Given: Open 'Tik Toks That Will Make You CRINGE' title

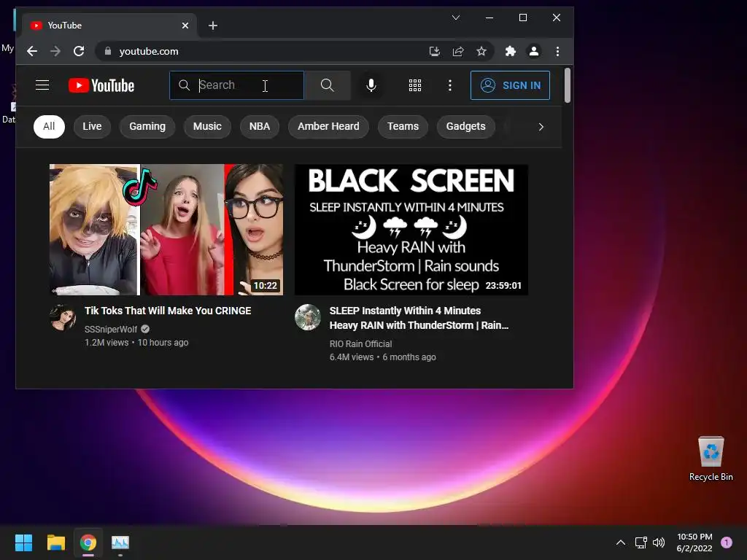Looking at the screenshot, I should click(x=168, y=311).
